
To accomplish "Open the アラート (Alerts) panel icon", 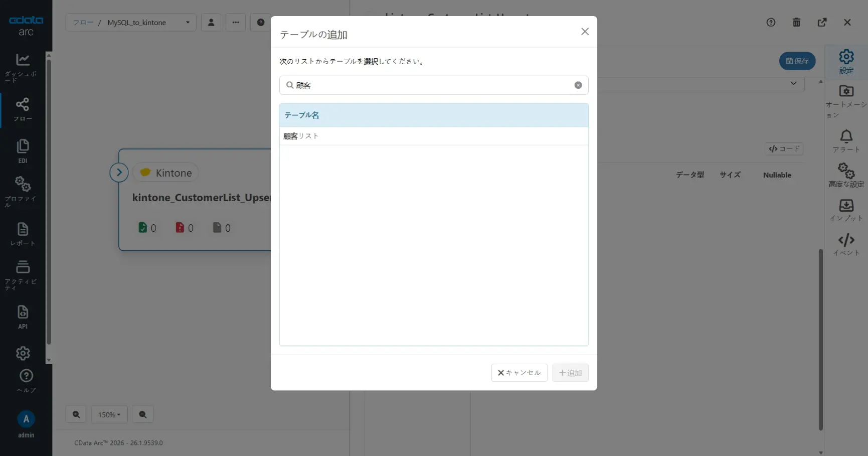I will point(846,139).
